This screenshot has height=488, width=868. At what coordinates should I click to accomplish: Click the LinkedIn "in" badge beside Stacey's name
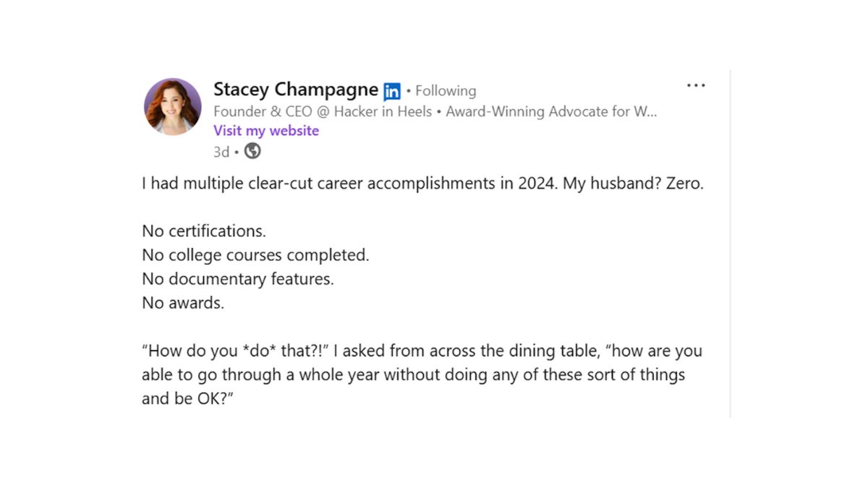pos(391,90)
